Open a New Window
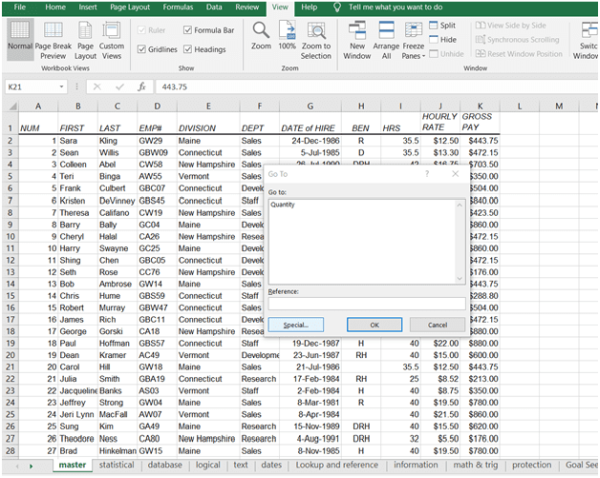Image resolution: width=600 pixels, height=478 pixels. pyautogui.click(x=357, y=38)
